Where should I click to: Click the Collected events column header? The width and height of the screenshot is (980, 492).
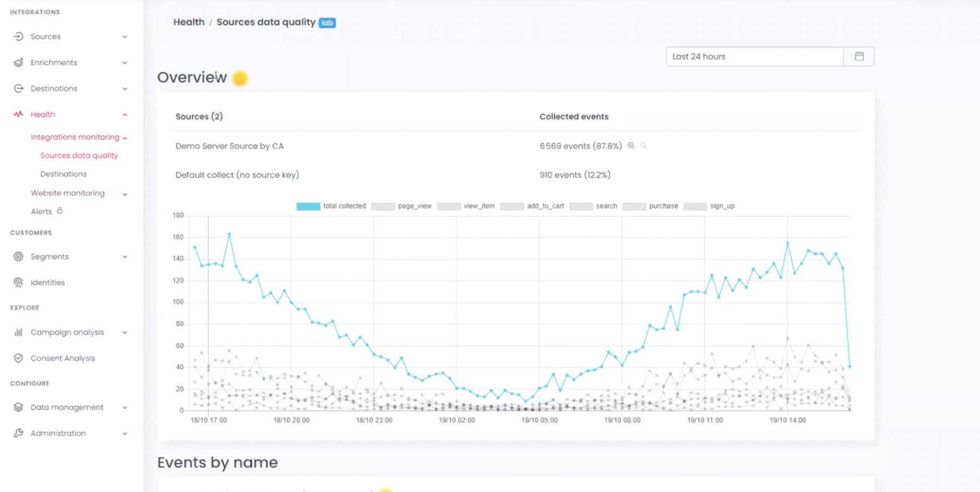pos(574,116)
